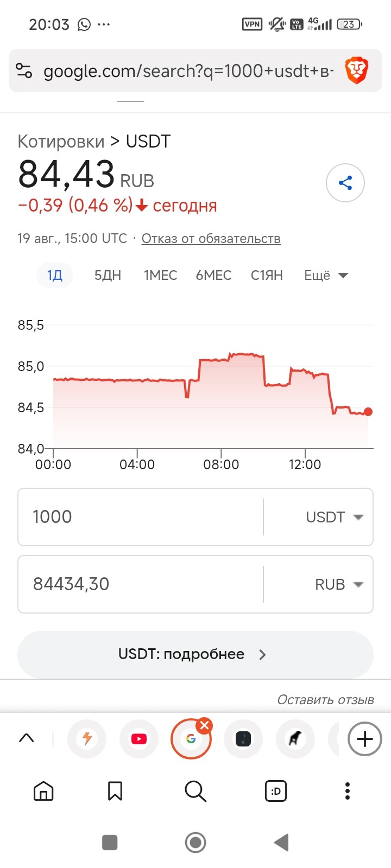Open the tab switcher icon

(x=276, y=791)
